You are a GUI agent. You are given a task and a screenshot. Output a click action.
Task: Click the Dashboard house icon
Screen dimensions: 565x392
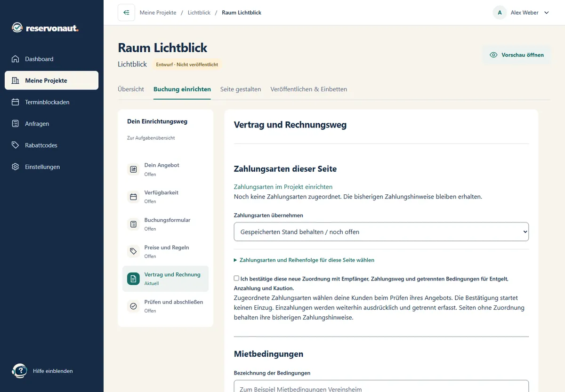[x=16, y=59]
